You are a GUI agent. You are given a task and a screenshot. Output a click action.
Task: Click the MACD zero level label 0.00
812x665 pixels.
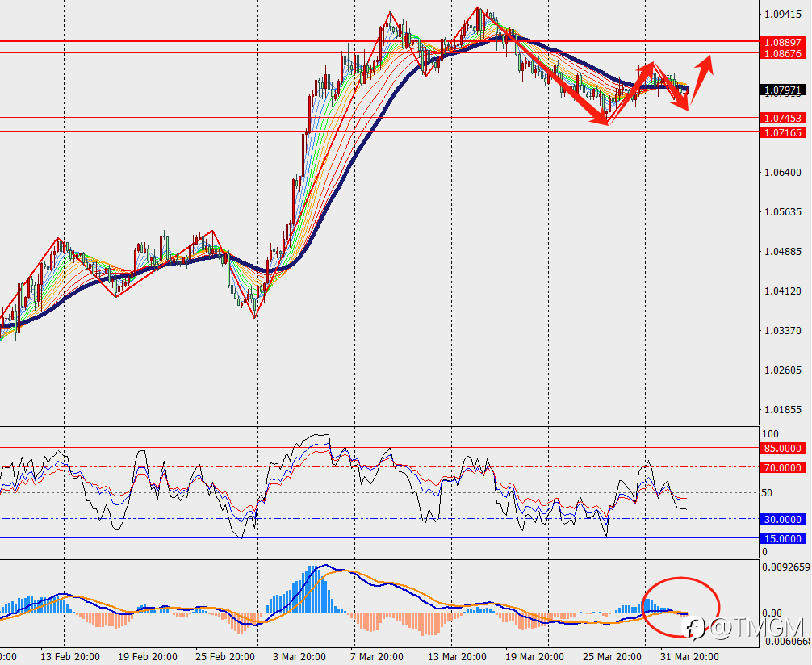coord(772,613)
